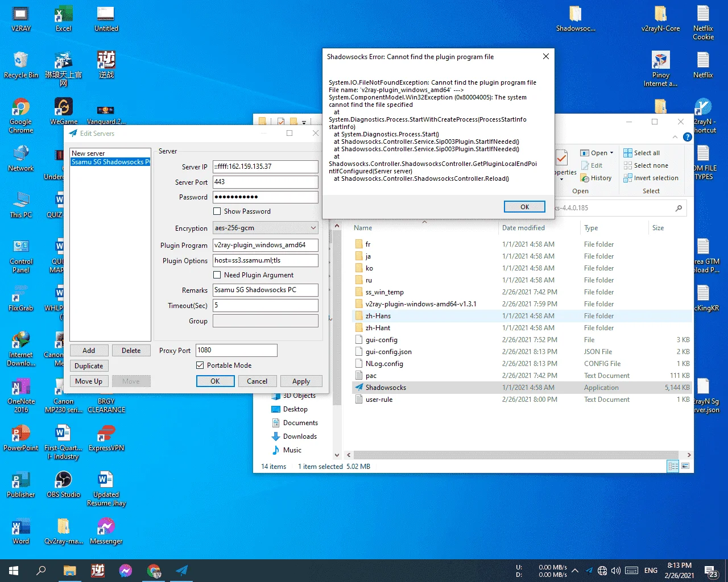
Task: Select the OneNote 2016 desktop icon
Action: [x=21, y=395]
